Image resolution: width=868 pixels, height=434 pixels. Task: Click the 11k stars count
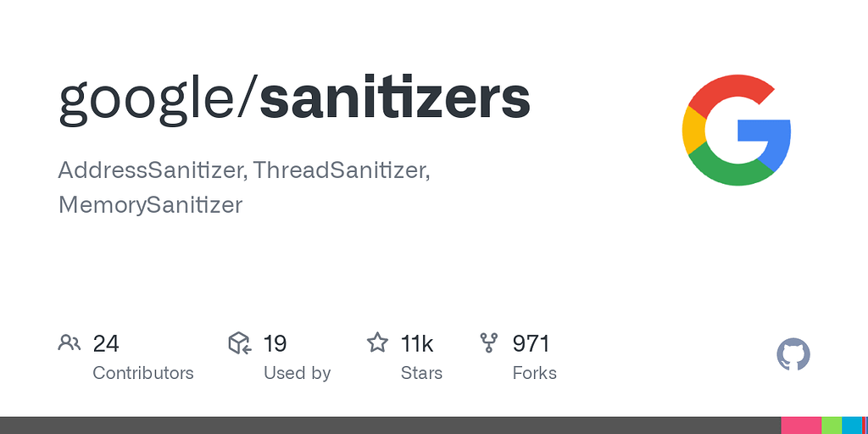[417, 344]
